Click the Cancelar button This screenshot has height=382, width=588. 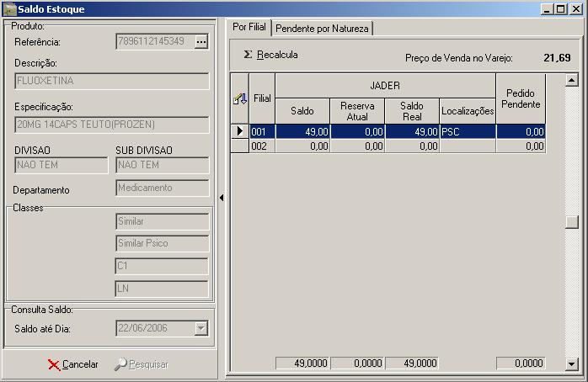[x=73, y=364]
